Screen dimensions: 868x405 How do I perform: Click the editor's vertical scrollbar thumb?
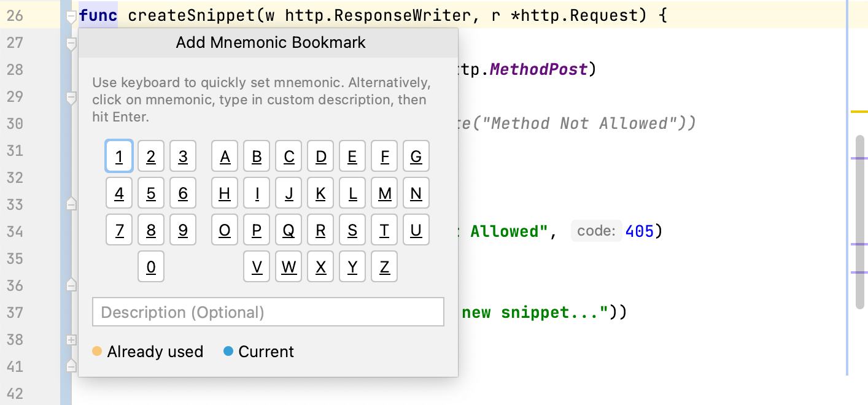pyautogui.click(x=859, y=221)
